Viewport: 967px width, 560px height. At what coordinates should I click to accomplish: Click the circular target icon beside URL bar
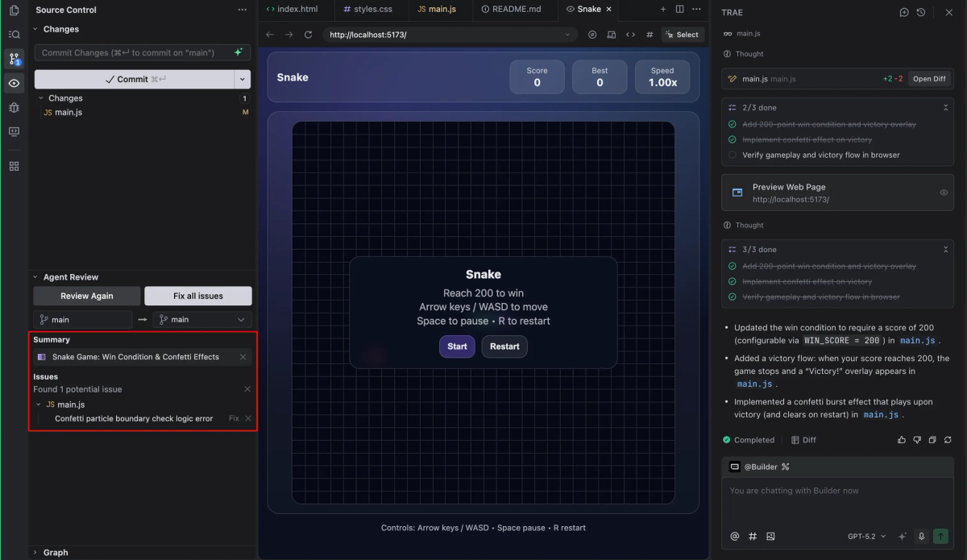[592, 35]
